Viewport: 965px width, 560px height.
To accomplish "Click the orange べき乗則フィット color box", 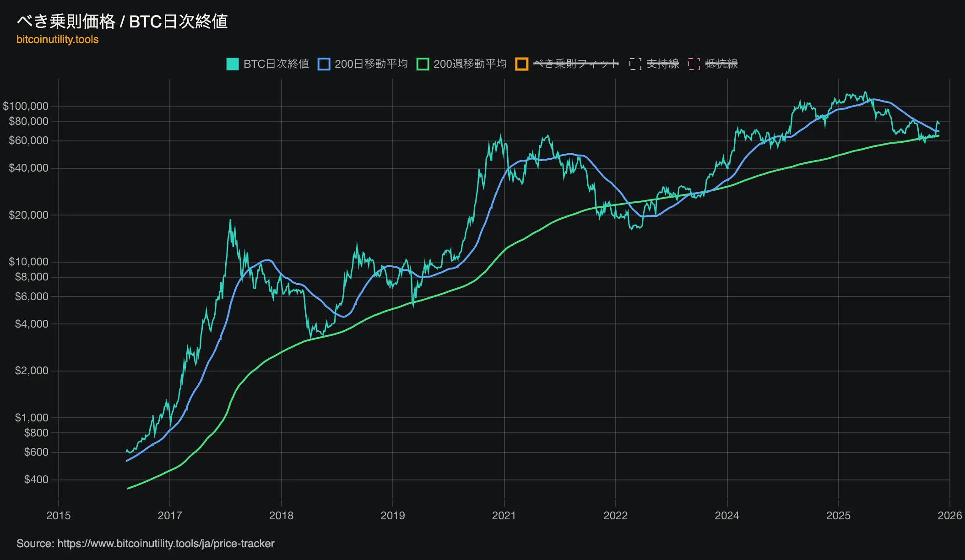I will pos(521,64).
